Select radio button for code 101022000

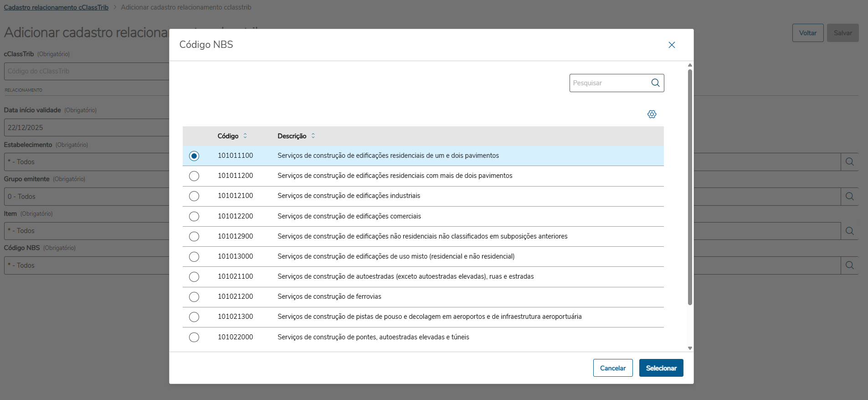(194, 338)
